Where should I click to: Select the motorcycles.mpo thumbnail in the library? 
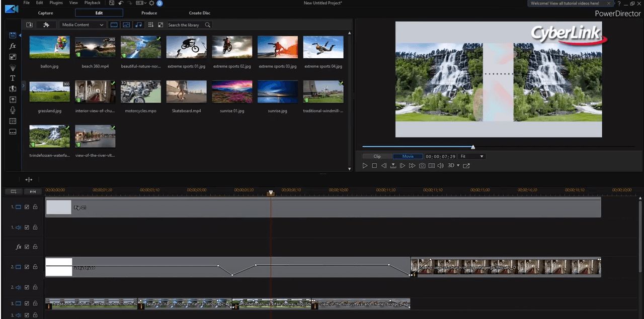tap(140, 91)
